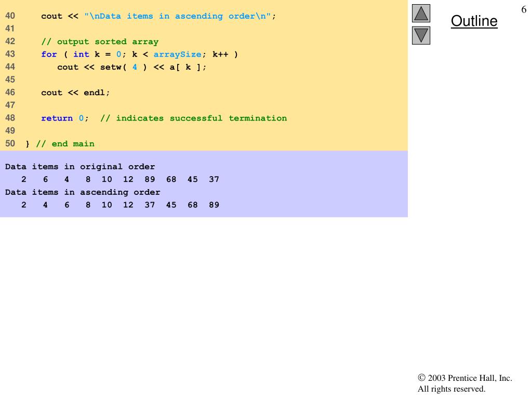Select "// indicates successful termination" comment

[x=194, y=118]
